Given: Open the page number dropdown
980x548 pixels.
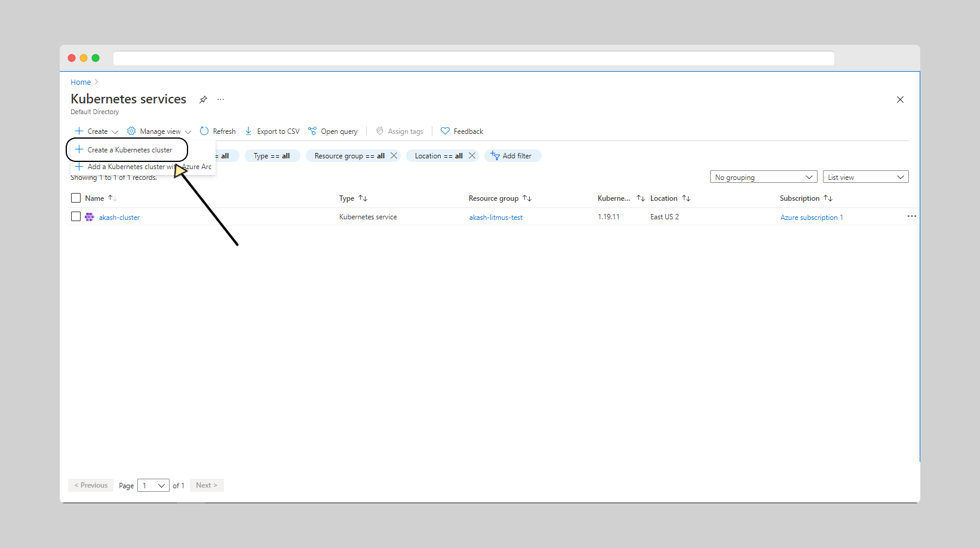Looking at the screenshot, I should 153,485.
